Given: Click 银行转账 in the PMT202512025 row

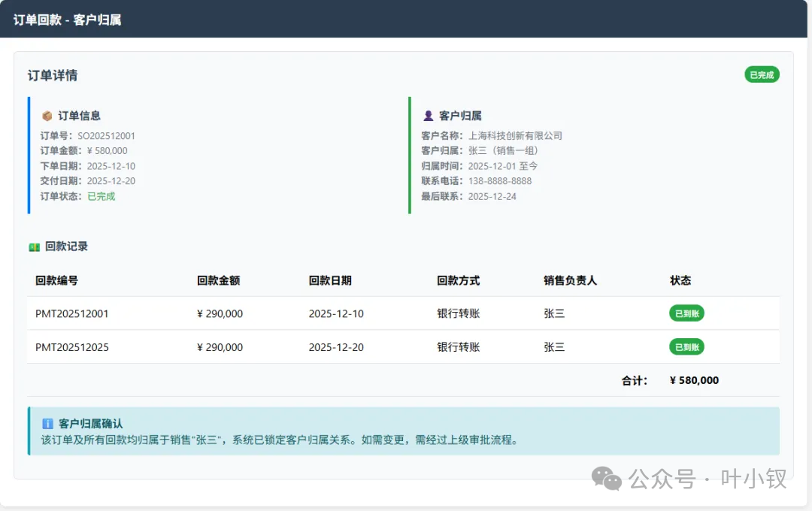Looking at the screenshot, I should [x=459, y=347].
